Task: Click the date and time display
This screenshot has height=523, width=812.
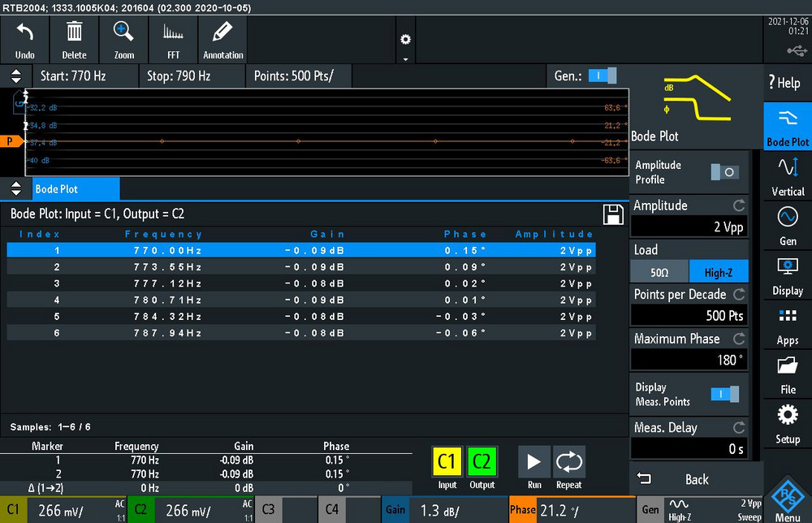Action: [788, 26]
